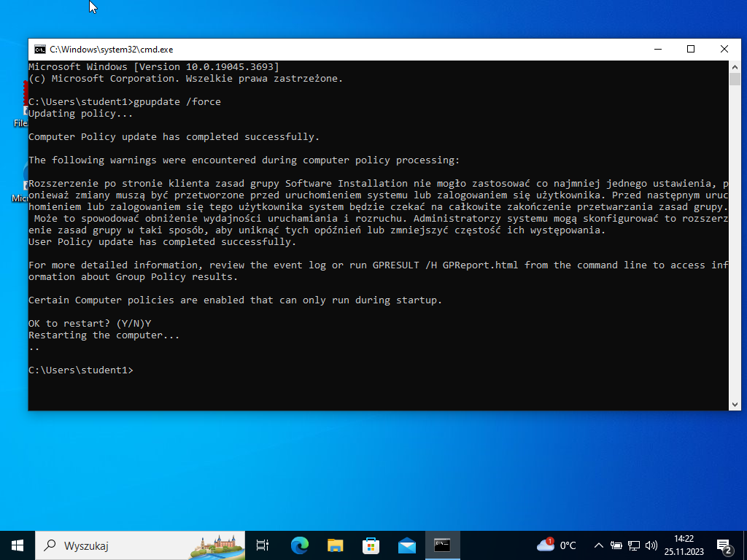Click 'User Policy update has completed successfully.' line
The height and width of the screenshot is (560, 747).
coord(163,242)
